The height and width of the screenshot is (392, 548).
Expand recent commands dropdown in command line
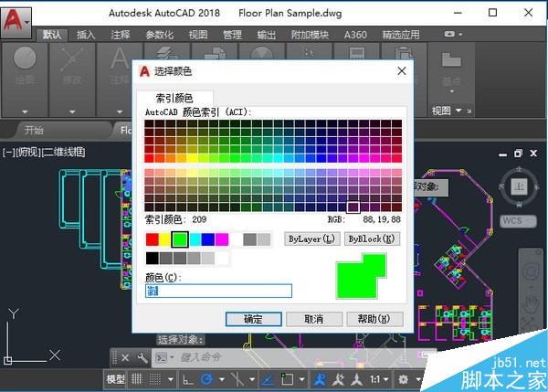(172, 357)
